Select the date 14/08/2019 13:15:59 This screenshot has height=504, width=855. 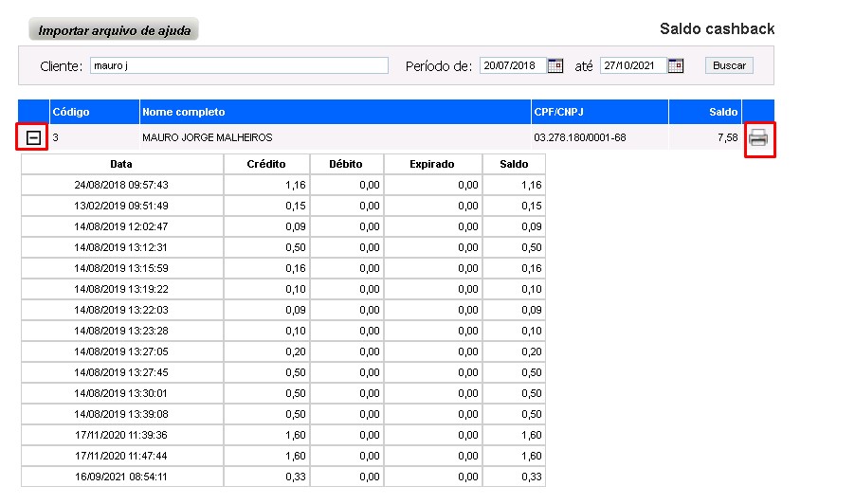pos(121,269)
